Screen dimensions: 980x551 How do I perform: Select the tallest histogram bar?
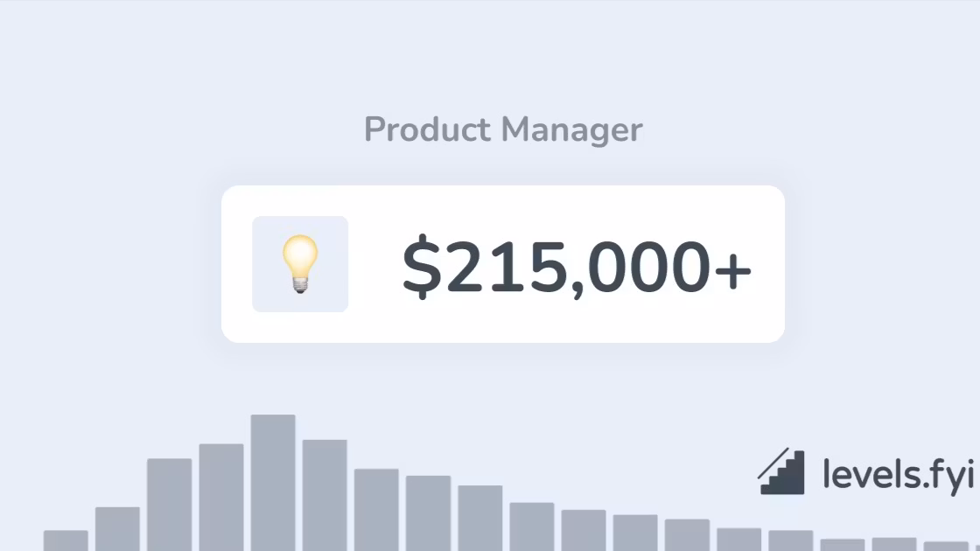273,483
